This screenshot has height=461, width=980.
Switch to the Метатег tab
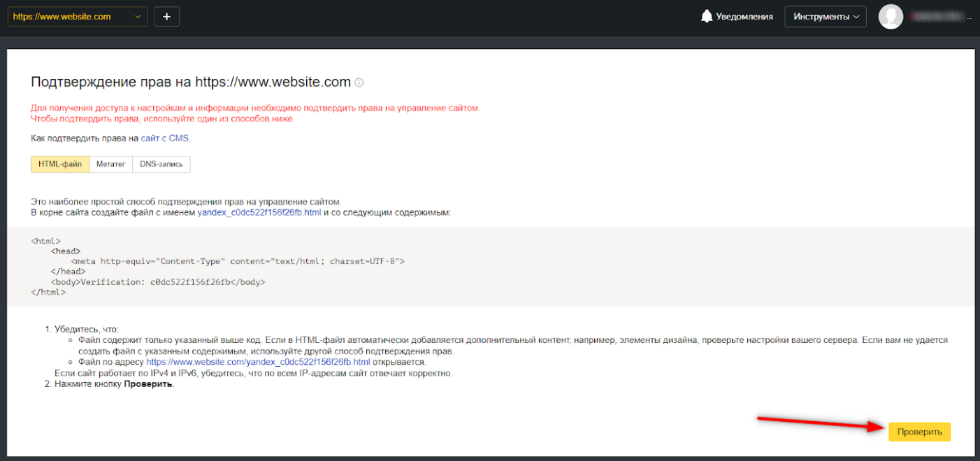click(110, 164)
